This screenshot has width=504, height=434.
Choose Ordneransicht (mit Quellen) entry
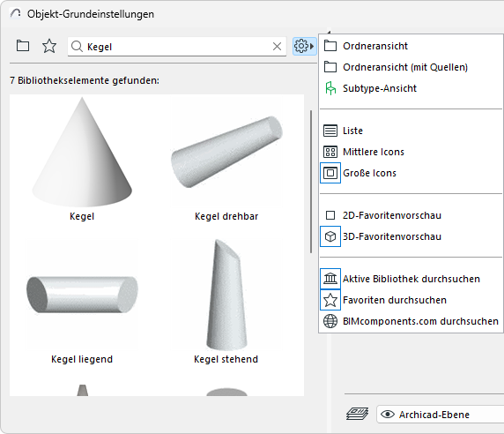(x=411, y=67)
